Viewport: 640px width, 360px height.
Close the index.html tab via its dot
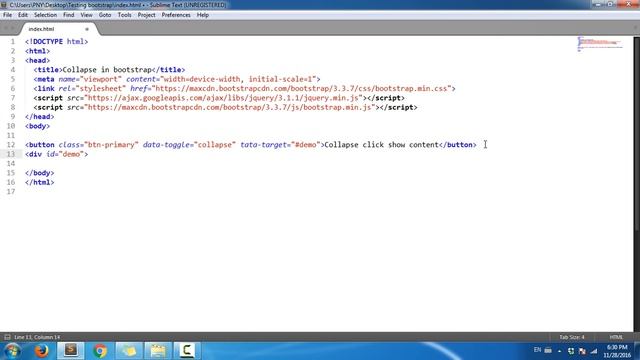coord(87,29)
